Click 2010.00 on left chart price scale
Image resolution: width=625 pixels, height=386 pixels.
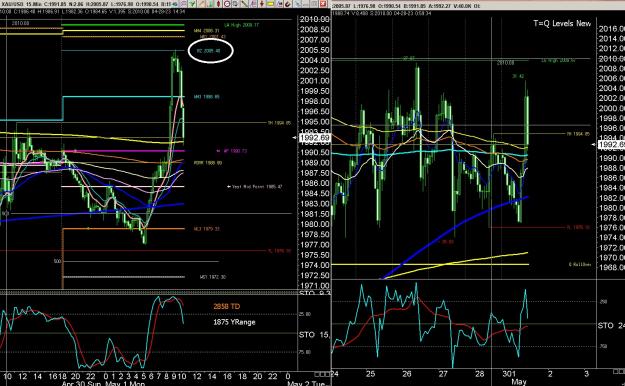point(314,19)
